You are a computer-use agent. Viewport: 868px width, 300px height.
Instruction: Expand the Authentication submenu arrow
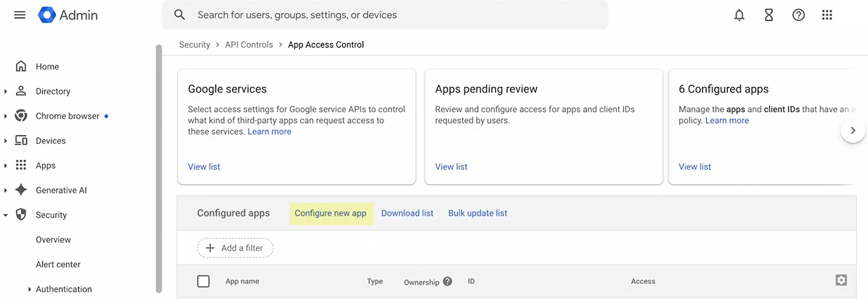coord(30,290)
